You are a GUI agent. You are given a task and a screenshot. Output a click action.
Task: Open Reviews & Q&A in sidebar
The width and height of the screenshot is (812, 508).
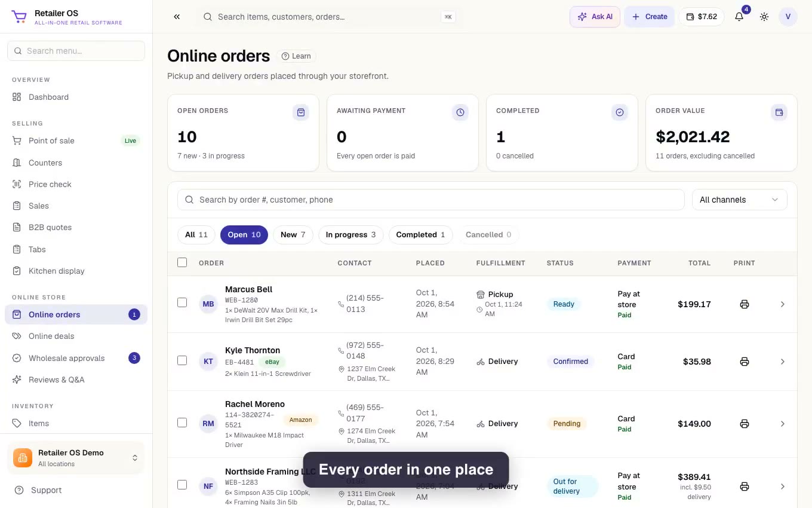click(76, 380)
